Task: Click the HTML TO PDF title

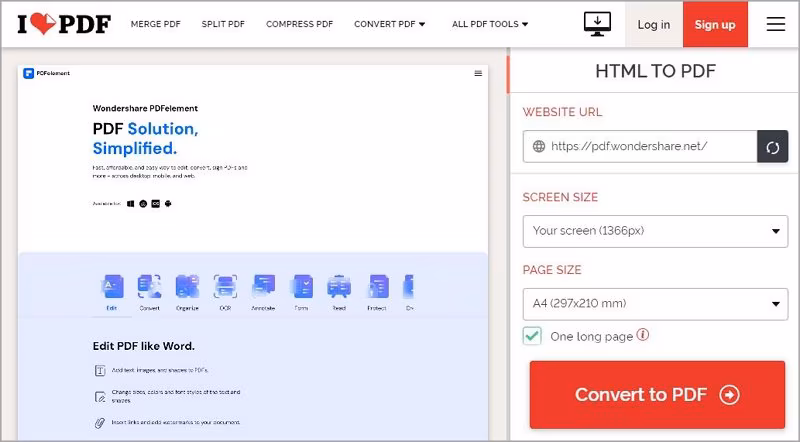Action: [656, 71]
